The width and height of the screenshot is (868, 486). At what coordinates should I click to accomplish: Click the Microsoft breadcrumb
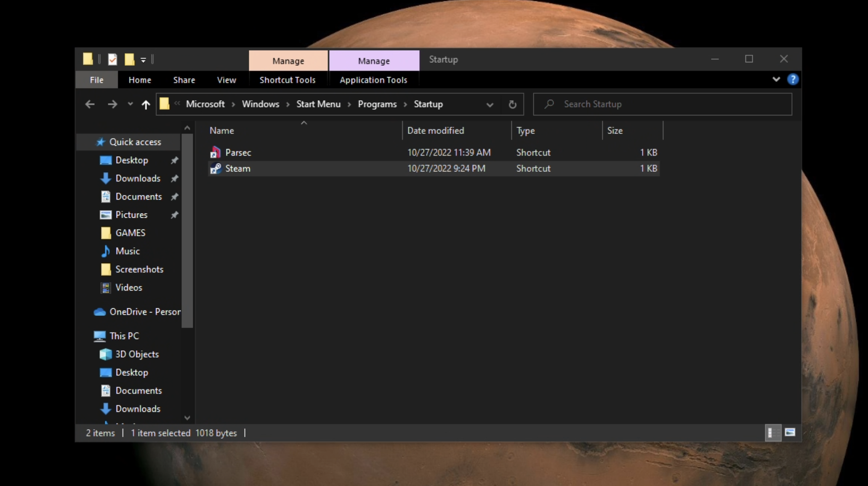coord(205,104)
